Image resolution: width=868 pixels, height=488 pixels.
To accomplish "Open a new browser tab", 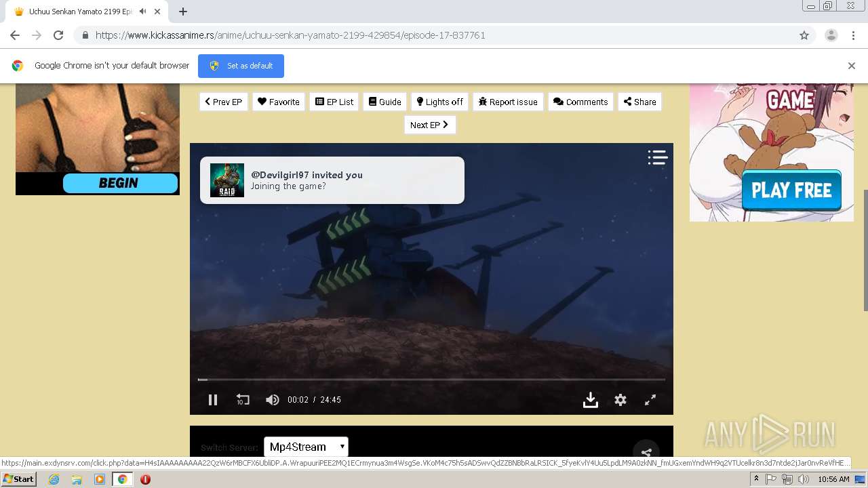I will [x=183, y=12].
